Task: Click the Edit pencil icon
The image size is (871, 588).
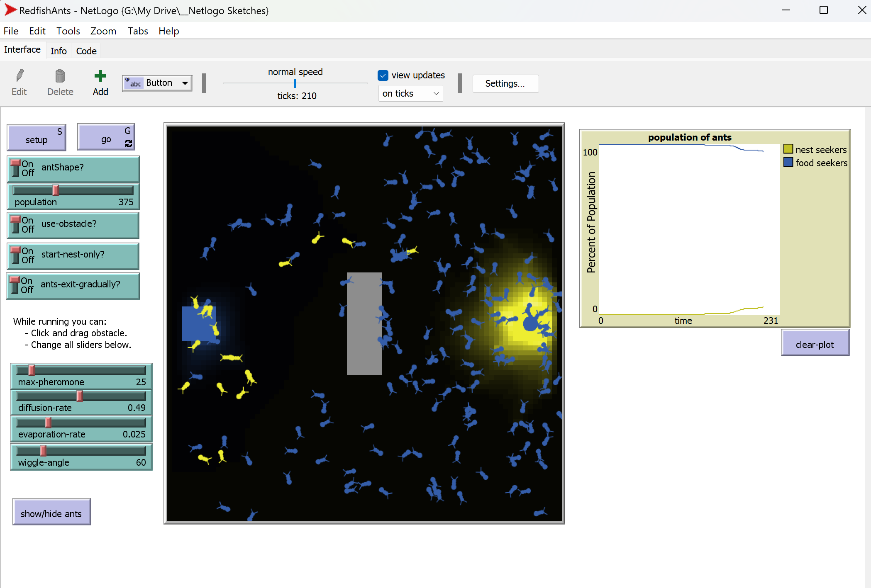Action: [20, 76]
